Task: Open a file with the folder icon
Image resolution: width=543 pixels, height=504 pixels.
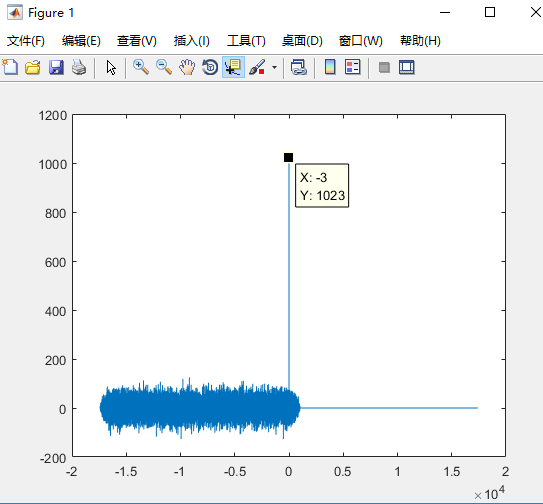Action: click(33, 67)
